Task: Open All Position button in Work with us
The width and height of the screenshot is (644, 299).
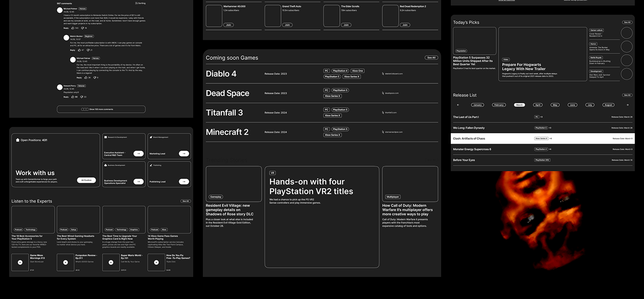Action: pyautogui.click(x=86, y=180)
